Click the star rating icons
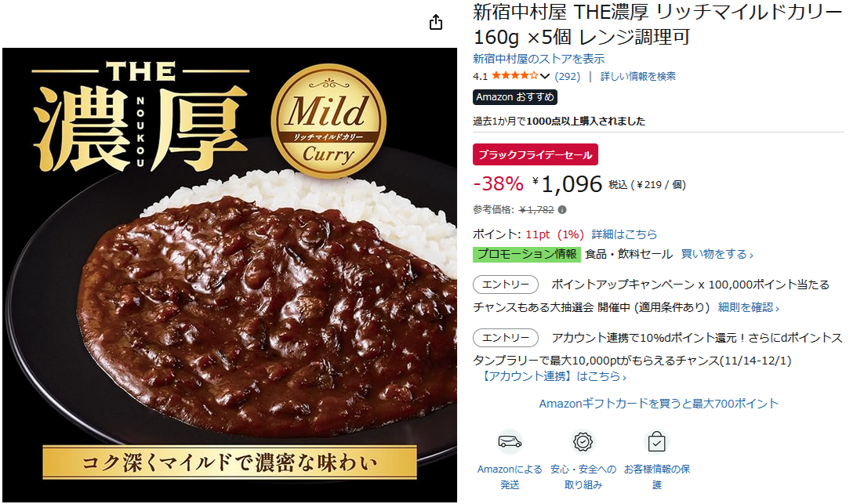The width and height of the screenshot is (853, 504). (514, 75)
